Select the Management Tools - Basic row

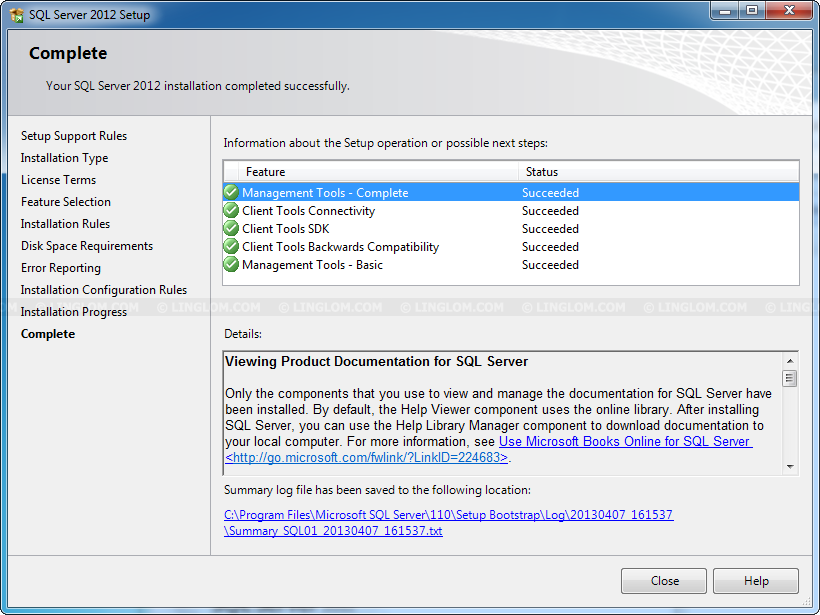[511, 265]
